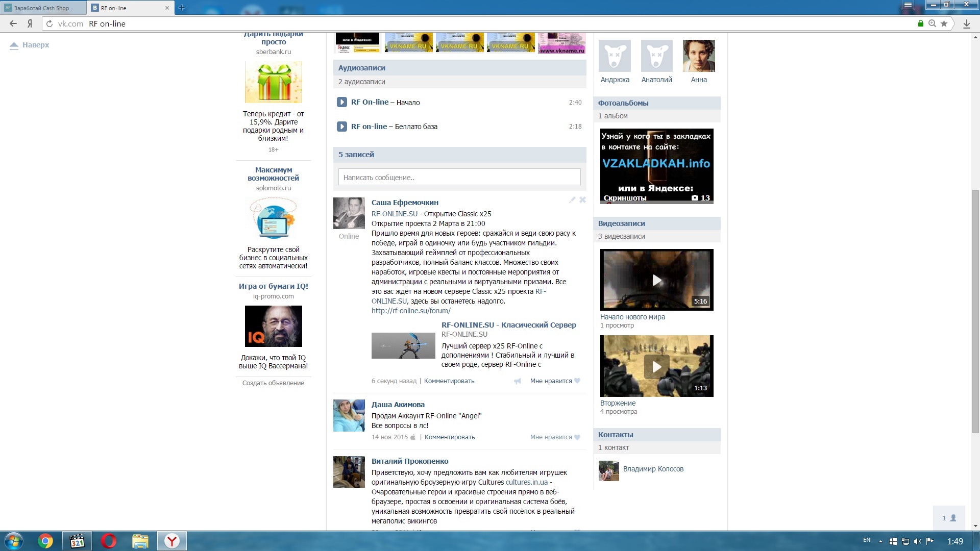The width and height of the screenshot is (980, 551).
Task: Open the Начало нового мира video title
Action: (632, 317)
